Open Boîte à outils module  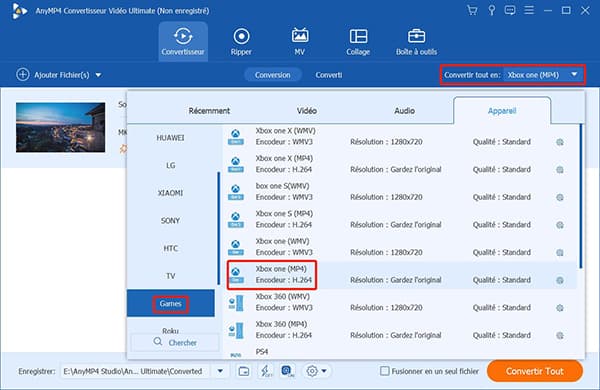tap(416, 41)
